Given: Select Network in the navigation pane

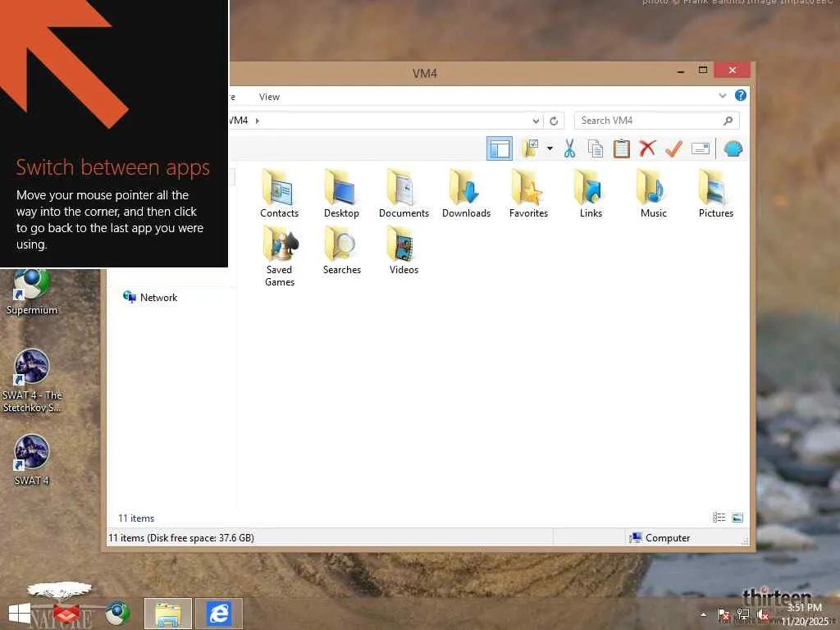Looking at the screenshot, I should click(x=151, y=297).
